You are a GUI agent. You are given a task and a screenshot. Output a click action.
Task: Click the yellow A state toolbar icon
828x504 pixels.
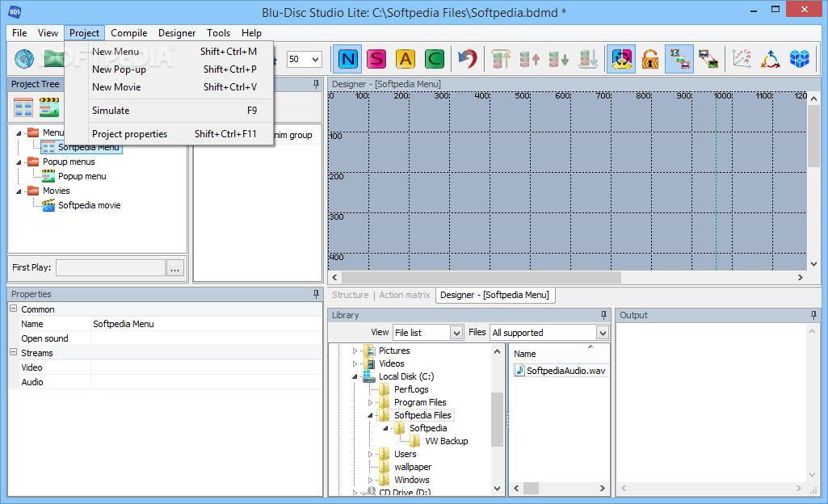406,59
